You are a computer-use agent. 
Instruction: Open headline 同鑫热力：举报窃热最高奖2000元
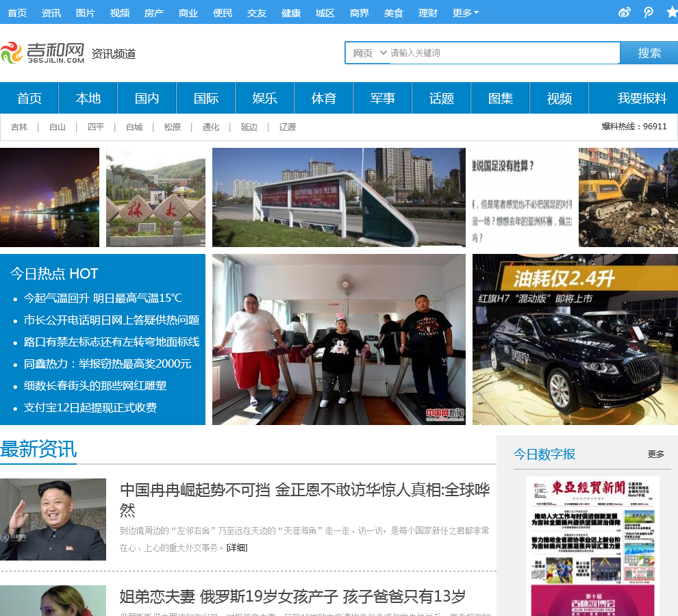[x=108, y=363]
